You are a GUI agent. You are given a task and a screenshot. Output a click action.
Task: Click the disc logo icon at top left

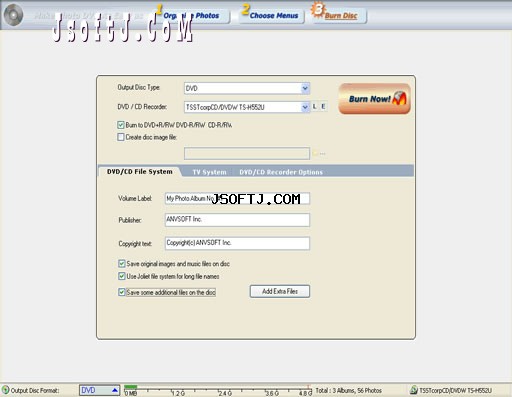[13, 15]
